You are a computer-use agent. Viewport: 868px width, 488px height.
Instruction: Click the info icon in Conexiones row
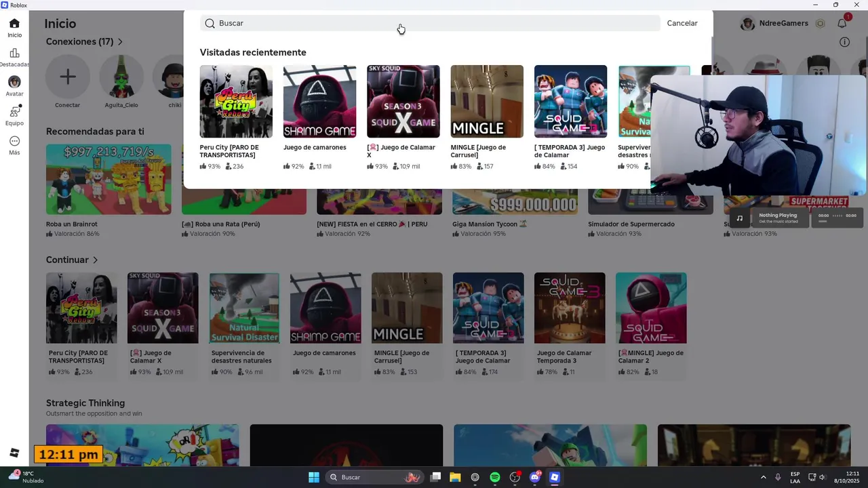(x=844, y=42)
